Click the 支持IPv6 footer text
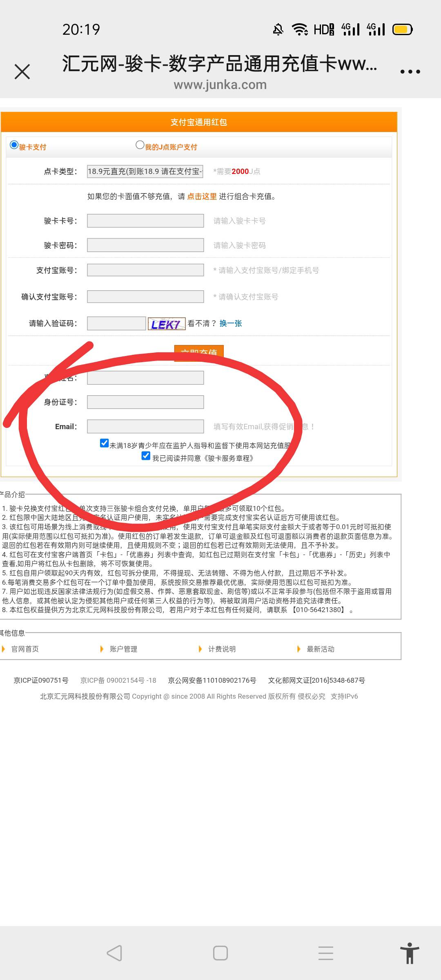The width and height of the screenshot is (441, 980). click(x=344, y=696)
